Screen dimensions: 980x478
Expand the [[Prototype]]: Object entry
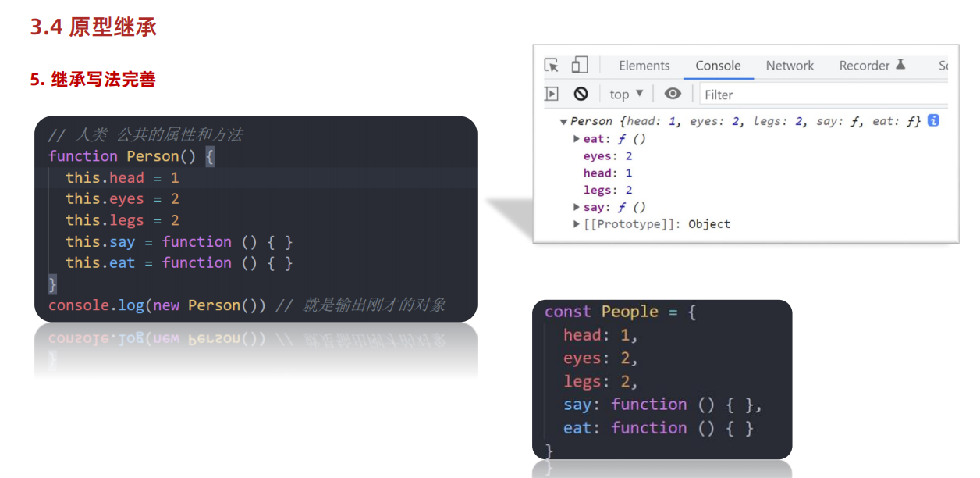tap(577, 224)
